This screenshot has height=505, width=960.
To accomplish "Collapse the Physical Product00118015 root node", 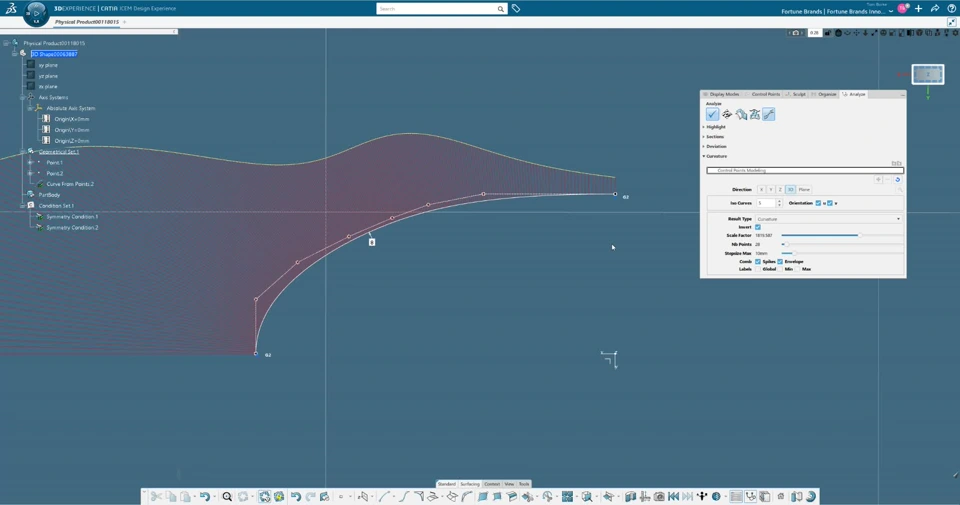I will (x=6, y=43).
